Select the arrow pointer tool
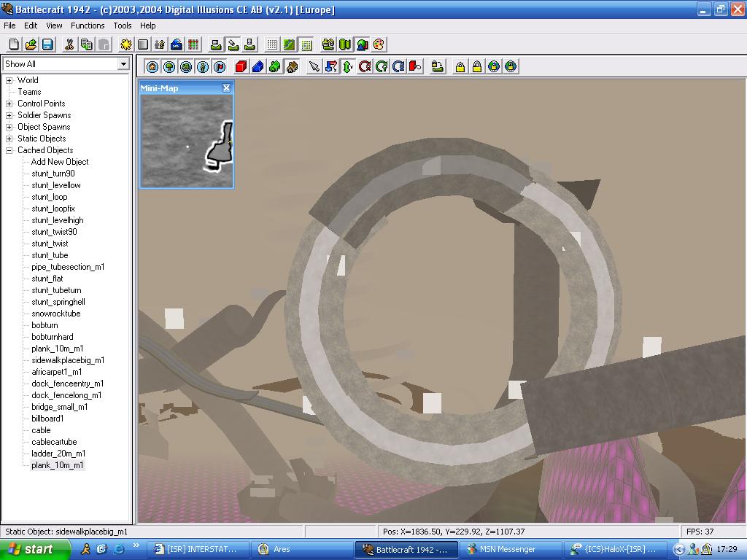Screen dimensions: 747x560 tap(314, 66)
